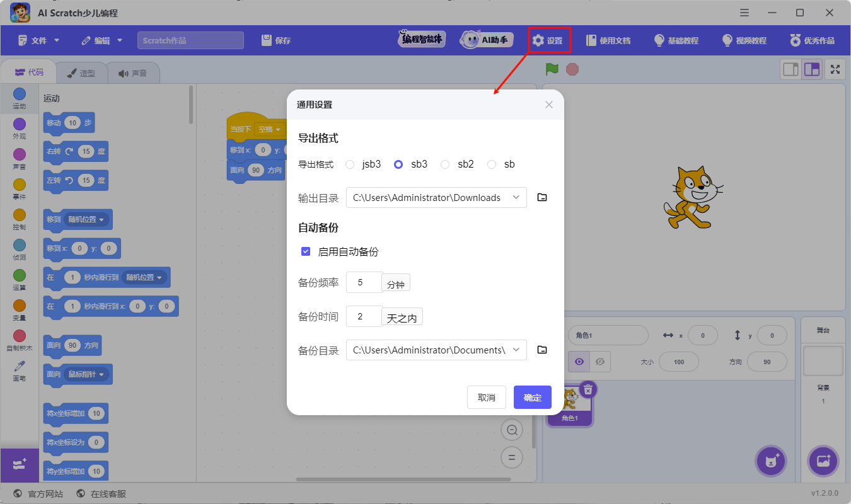This screenshot has height=504, width=851.
Task: Open 随机位置 dropdown in 移到 block
Action: tap(86, 219)
